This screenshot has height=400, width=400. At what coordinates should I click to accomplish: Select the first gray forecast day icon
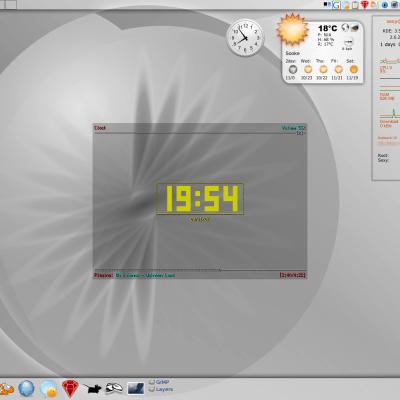click(293, 69)
